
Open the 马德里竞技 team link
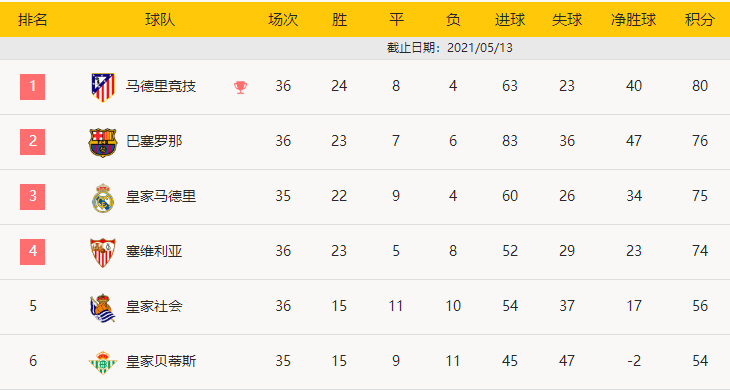pos(161,87)
